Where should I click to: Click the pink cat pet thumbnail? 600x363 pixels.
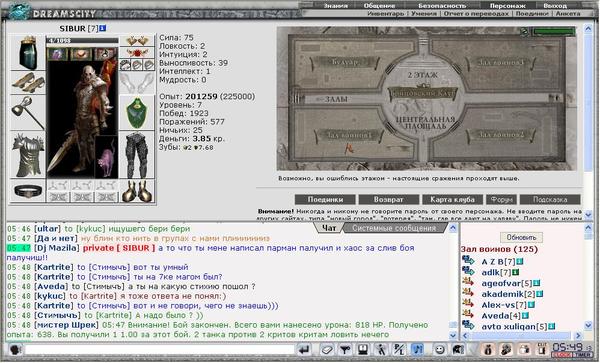coord(106,157)
